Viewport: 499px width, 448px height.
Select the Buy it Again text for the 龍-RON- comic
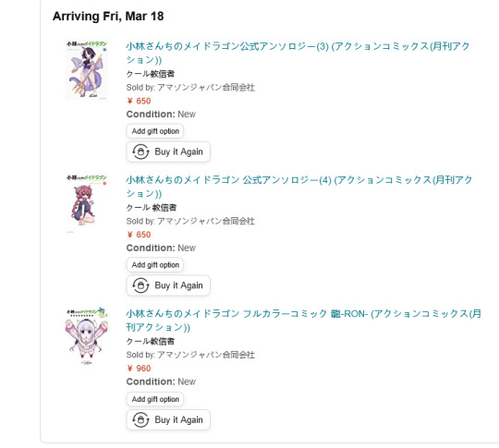pyautogui.click(x=178, y=419)
